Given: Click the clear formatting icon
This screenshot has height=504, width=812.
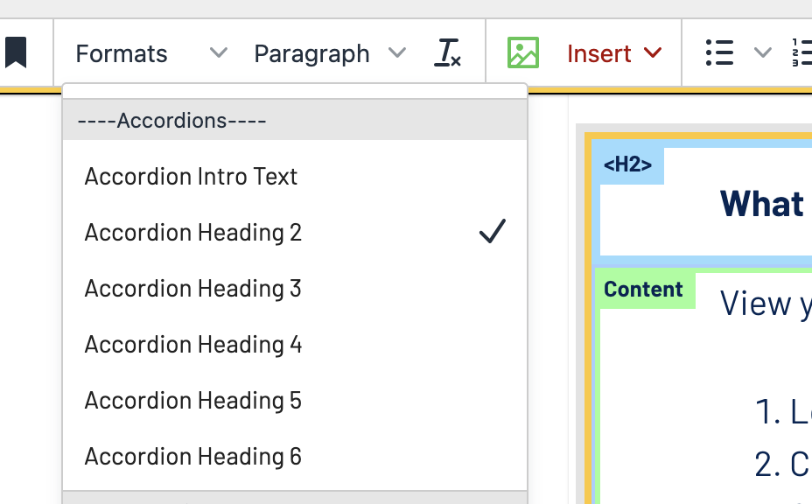Looking at the screenshot, I should coord(447,53).
